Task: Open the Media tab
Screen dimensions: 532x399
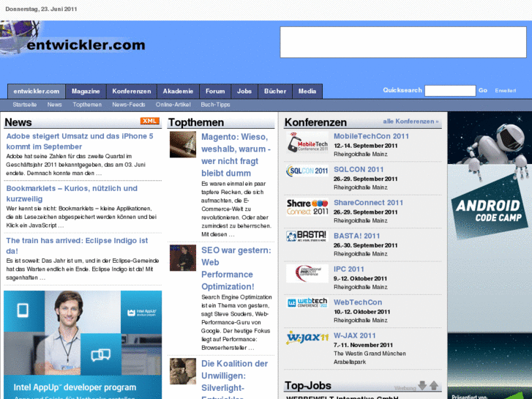Action: click(x=307, y=92)
